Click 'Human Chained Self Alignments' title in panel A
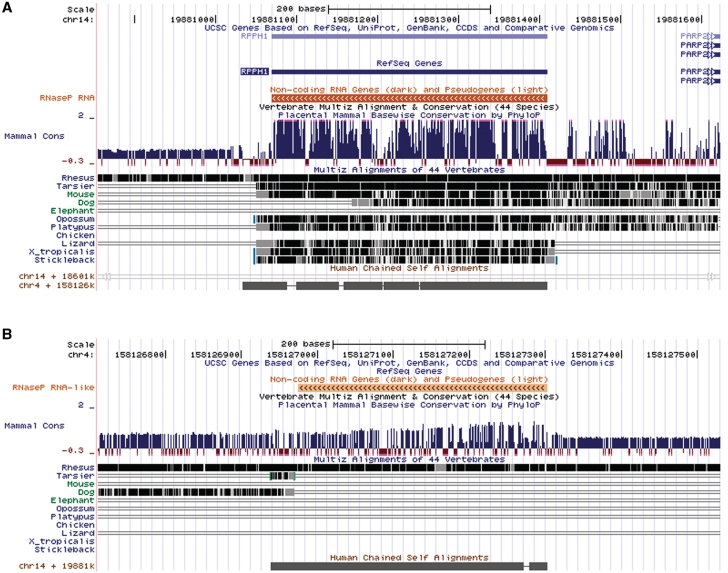The height and width of the screenshot is (573, 728). (x=409, y=268)
